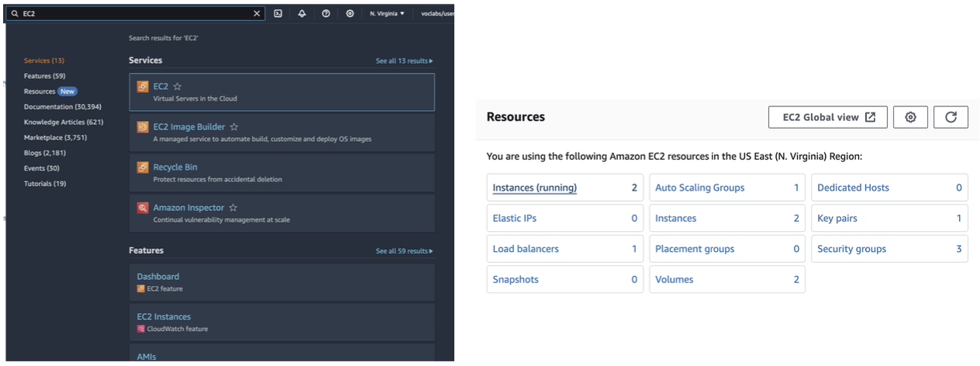The width and height of the screenshot is (980, 366).
Task: Open the Recycle Bin service result
Action: tap(174, 167)
